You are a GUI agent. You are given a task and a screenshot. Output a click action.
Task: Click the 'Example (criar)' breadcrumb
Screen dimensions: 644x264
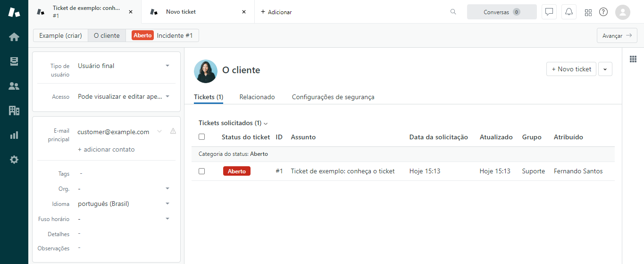[60, 35]
